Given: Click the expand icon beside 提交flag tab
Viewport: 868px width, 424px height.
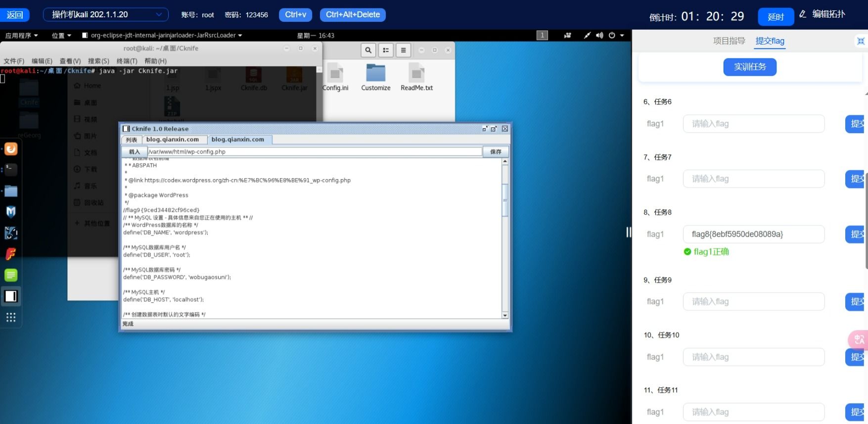Looking at the screenshot, I should [x=861, y=41].
